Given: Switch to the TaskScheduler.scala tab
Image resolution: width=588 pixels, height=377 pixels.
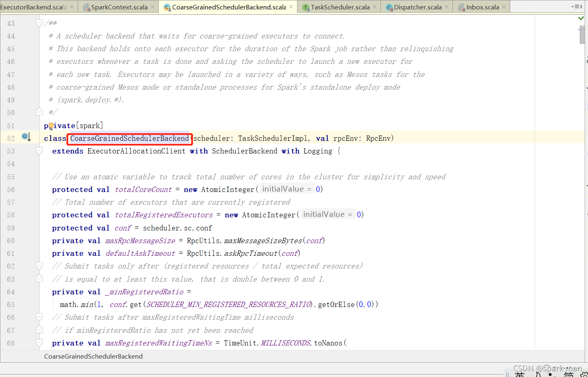Looking at the screenshot, I should tap(340, 7).
